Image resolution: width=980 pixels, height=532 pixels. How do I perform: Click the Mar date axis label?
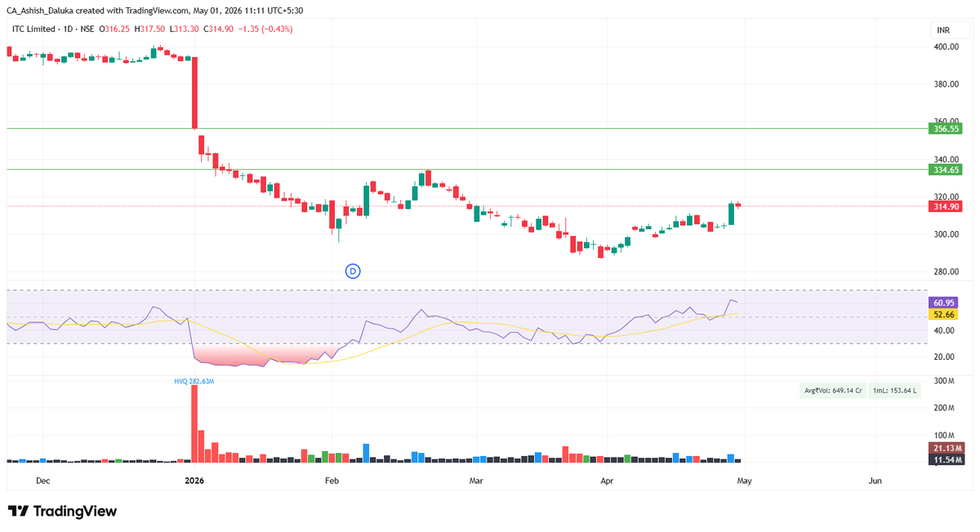click(x=476, y=481)
